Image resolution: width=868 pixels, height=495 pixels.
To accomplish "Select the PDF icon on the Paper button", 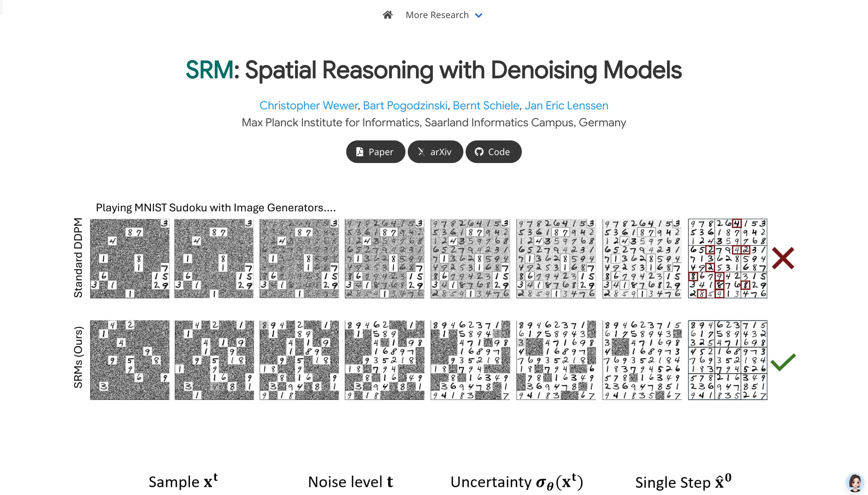I will [x=360, y=152].
